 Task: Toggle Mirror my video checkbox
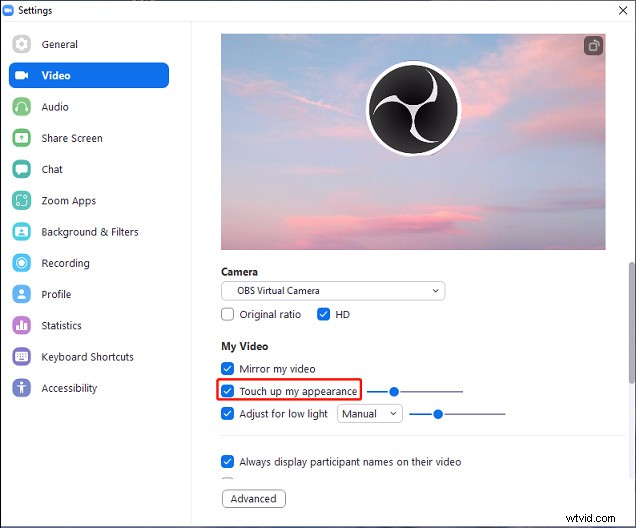tap(228, 369)
